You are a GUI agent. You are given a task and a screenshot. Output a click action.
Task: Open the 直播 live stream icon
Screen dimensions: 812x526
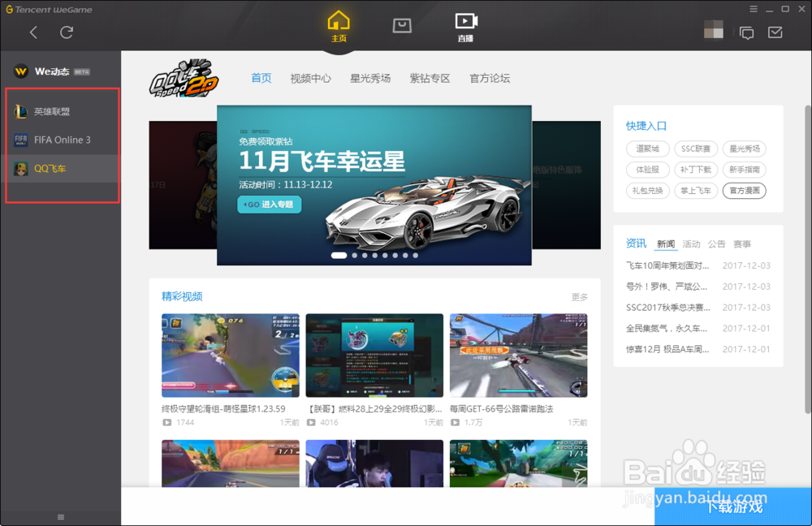[465, 28]
